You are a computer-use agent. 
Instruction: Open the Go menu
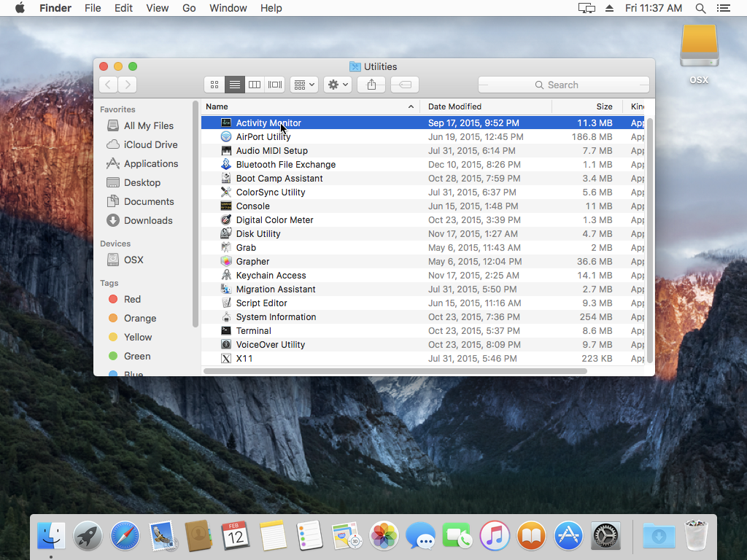[189, 8]
